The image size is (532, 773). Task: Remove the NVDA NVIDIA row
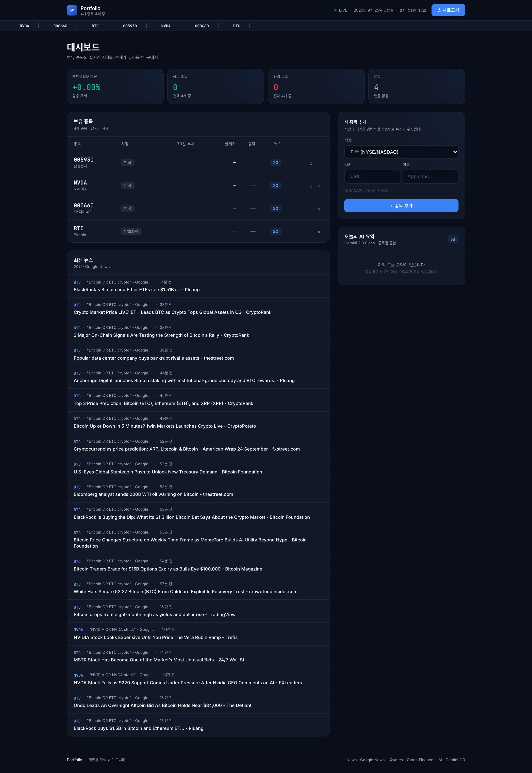(319, 186)
